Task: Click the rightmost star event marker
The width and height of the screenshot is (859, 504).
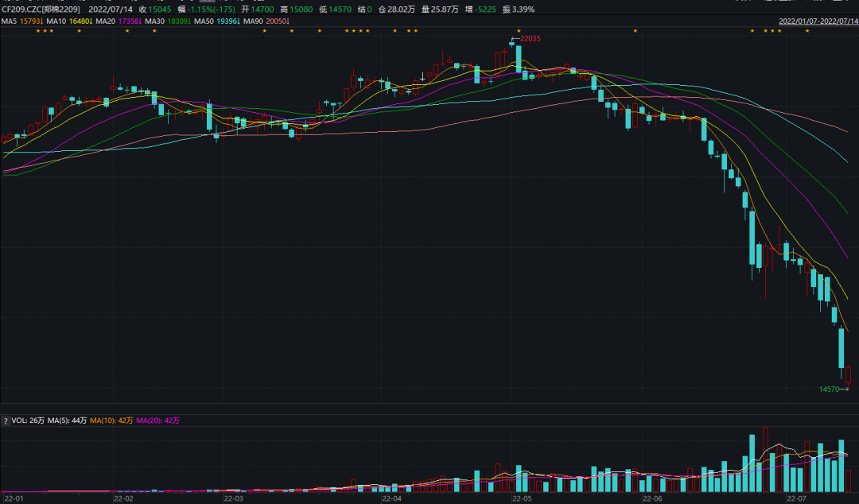Action: (807, 31)
